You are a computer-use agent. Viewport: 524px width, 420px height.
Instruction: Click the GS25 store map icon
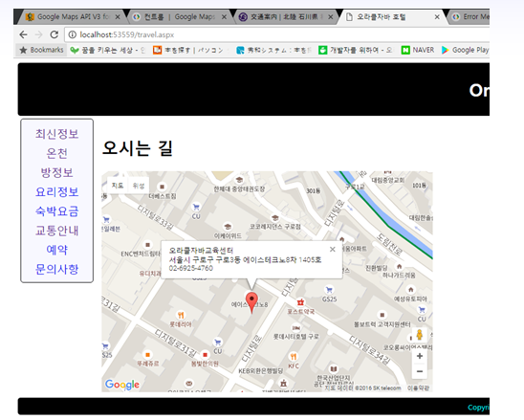pos(329,290)
